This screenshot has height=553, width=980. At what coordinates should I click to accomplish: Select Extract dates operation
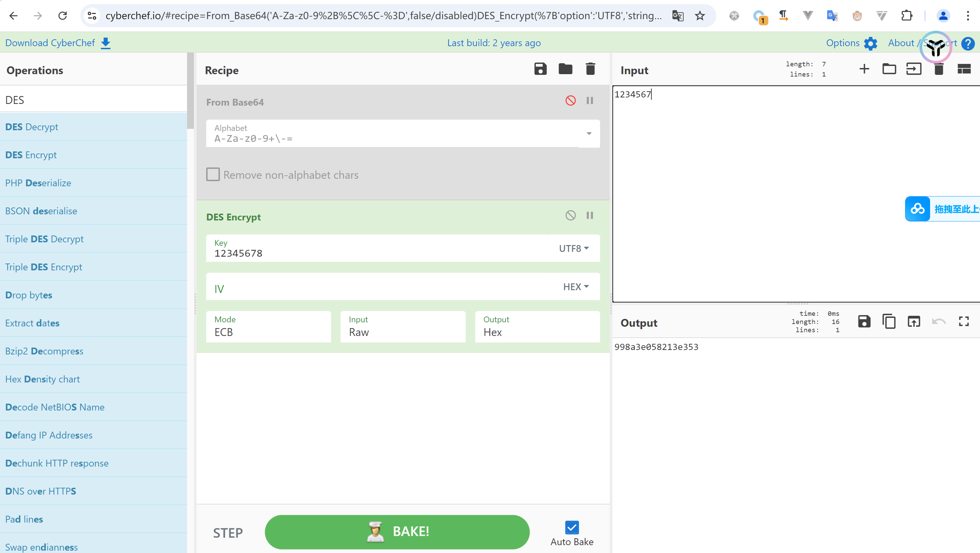(94, 323)
